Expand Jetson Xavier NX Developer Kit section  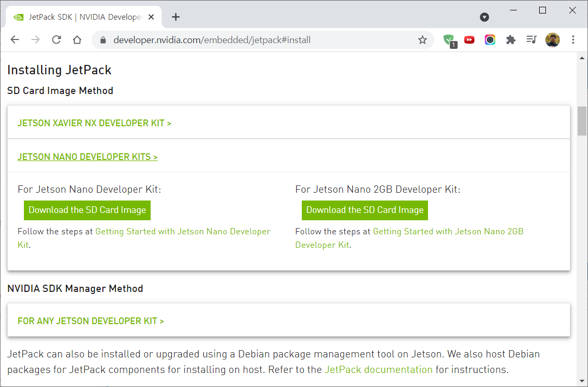tap(95, 123)
